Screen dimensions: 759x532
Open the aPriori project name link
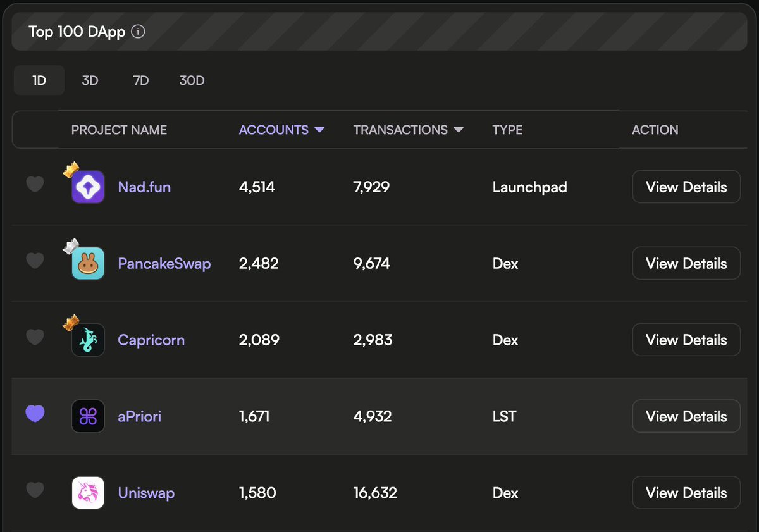click(139, 417)
